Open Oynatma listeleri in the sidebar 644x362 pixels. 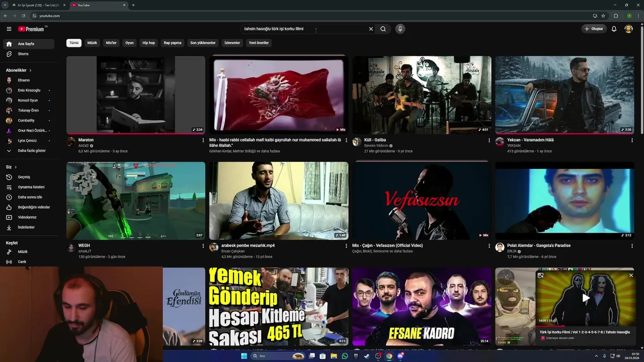[28, 187]
